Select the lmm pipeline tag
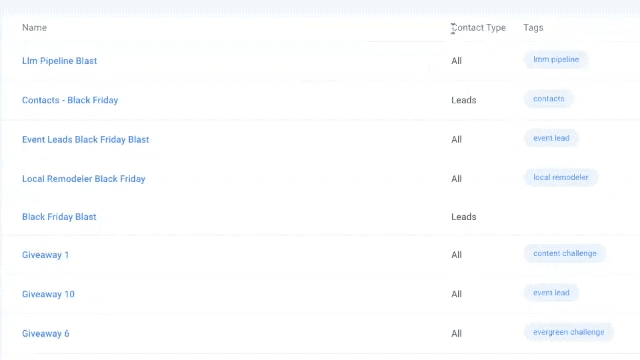Viewport: 640px width, 360px height. [x=556, y=60]
